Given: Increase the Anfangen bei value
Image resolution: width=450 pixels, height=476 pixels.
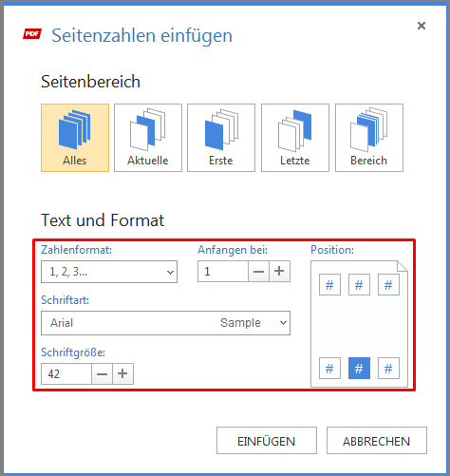Looking at the screenshot, I should 279,272.
